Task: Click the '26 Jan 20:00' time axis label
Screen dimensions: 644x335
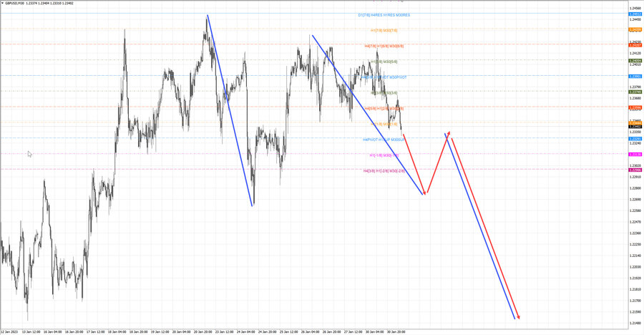Action: (x=331, y=331)
